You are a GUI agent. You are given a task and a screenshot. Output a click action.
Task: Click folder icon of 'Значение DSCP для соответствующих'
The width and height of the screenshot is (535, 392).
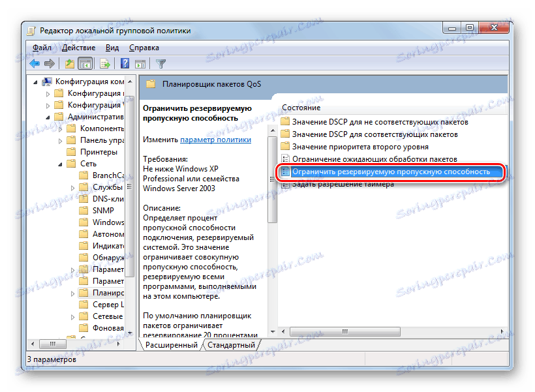285,134
